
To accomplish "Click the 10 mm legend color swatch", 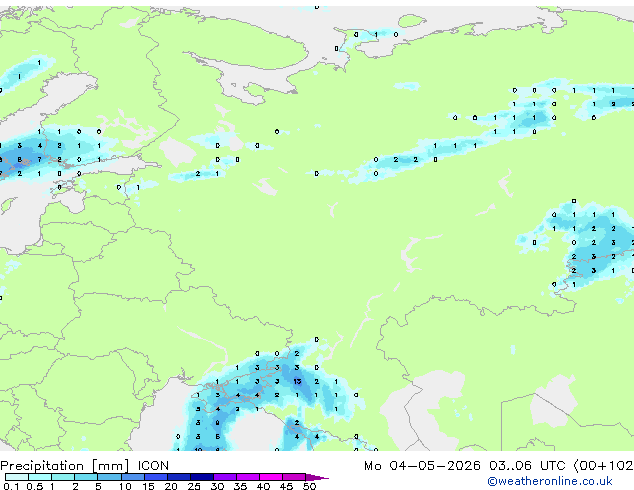I will click(132, 477).
